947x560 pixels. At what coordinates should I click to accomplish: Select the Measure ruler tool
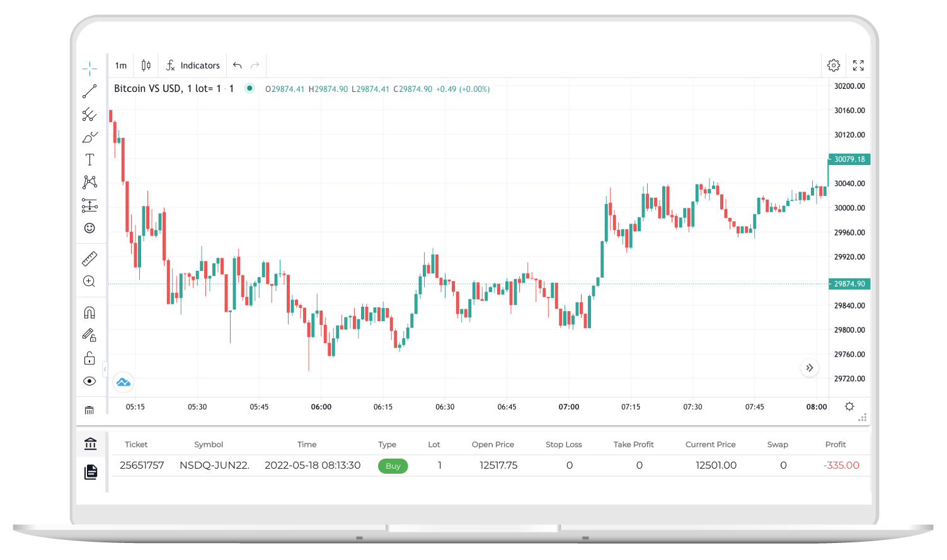(x=89, y=258)
